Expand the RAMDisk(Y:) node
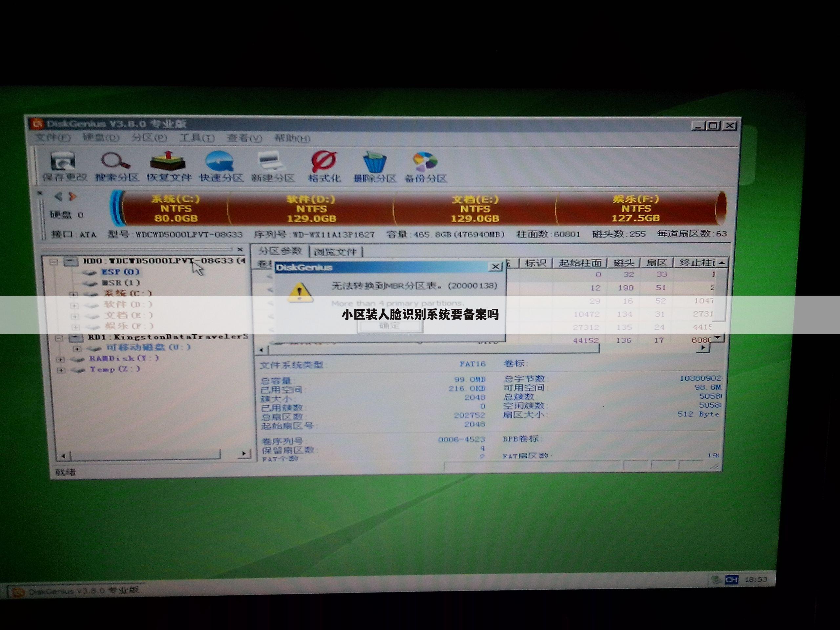840x630 pixels. (x=60, y=359)
